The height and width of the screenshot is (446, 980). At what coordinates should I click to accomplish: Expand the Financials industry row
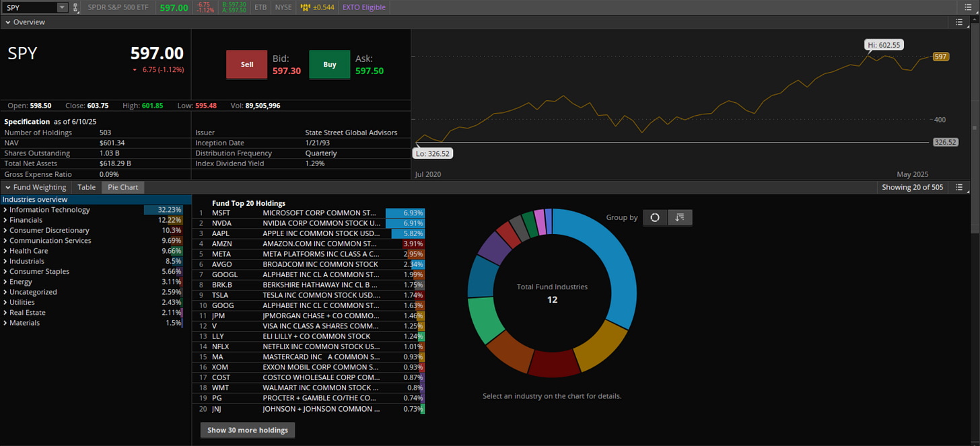(x=5, y=220)
